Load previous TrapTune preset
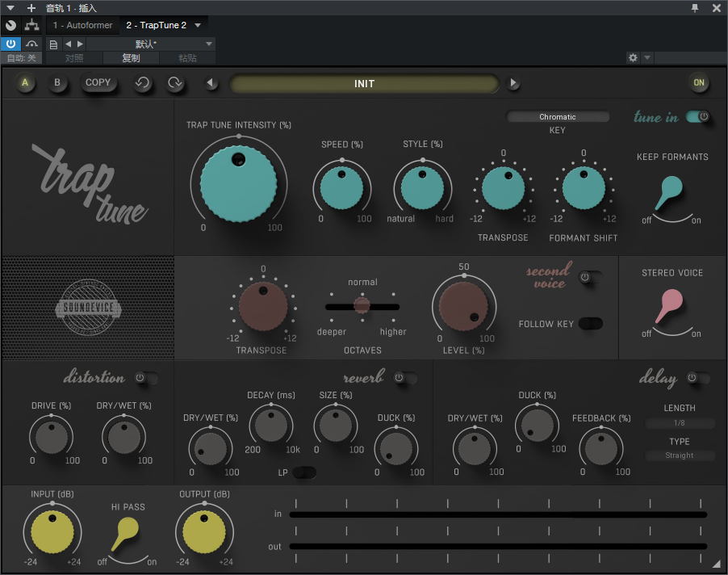The width and height of the screenshot is (728, 575). (x=211, y=82)
